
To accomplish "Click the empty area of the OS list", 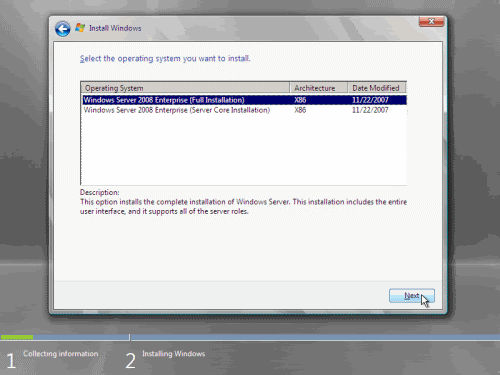I will click(x=243, y=150).
